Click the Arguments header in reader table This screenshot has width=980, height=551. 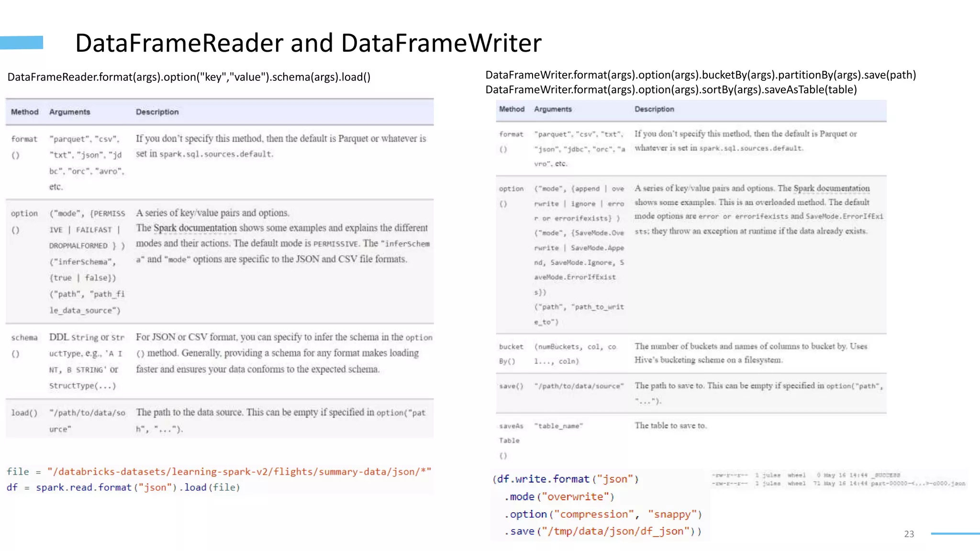point(69,112)
